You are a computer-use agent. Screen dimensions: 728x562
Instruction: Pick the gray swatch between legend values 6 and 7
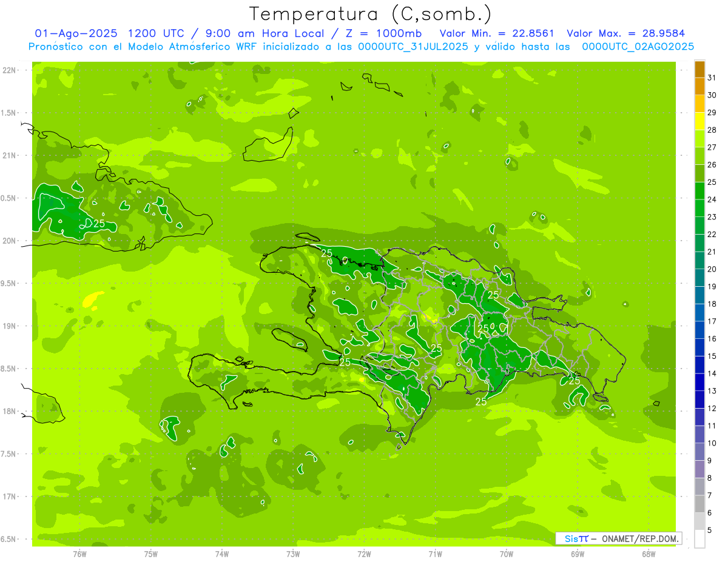coord(699,504)
